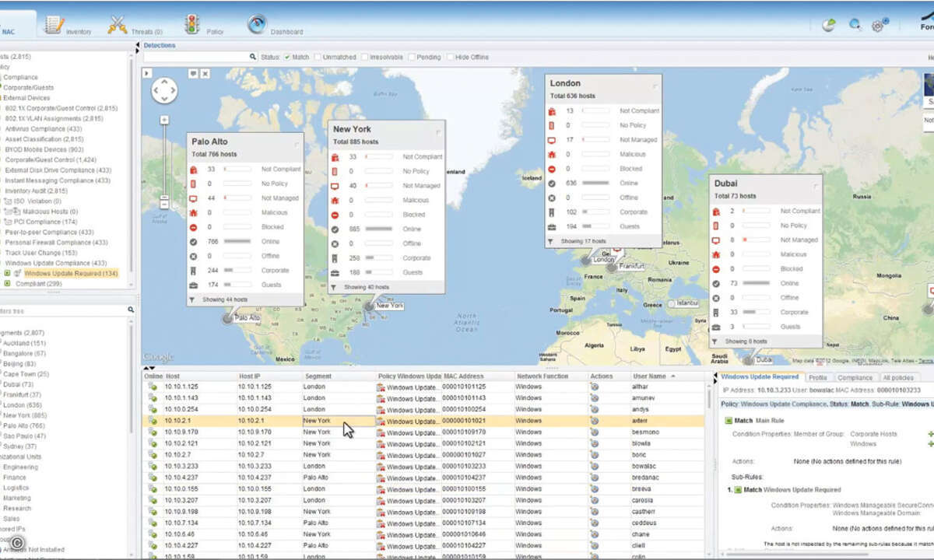Expand the Compliant (299) tree node
Image resolution: width=934 pixels, height=560 pixels.
click(x=7, y=284)
